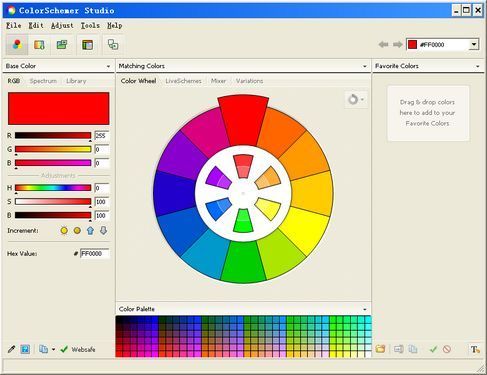Click the brightness slider above Increment
487x375 pixels.
click(53, 215)
